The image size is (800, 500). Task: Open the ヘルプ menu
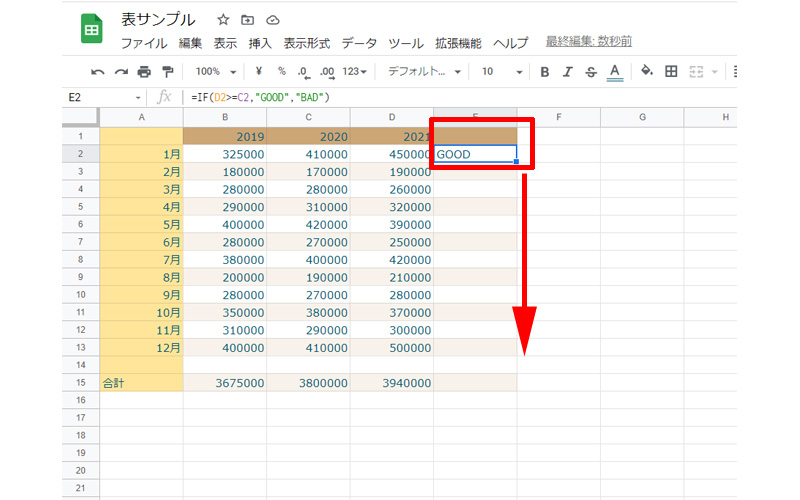(x=511, y=43)
